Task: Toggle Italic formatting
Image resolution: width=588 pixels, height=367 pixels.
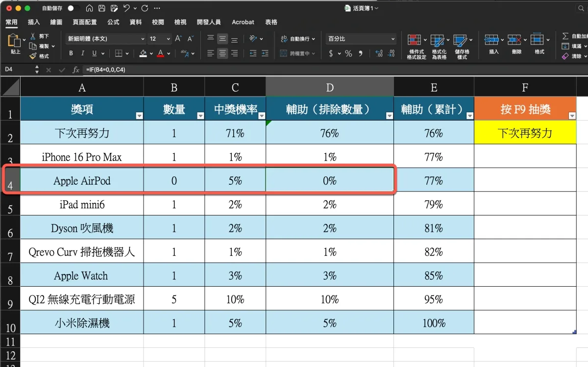Action: click(x=82, y=53)
